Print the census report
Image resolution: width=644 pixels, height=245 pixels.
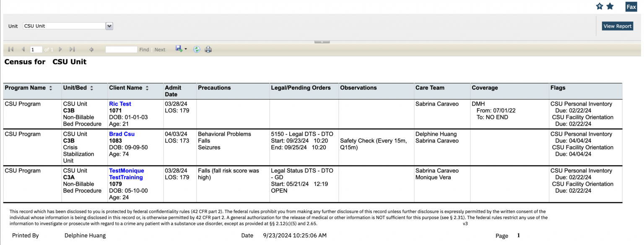tap(208, 49)
